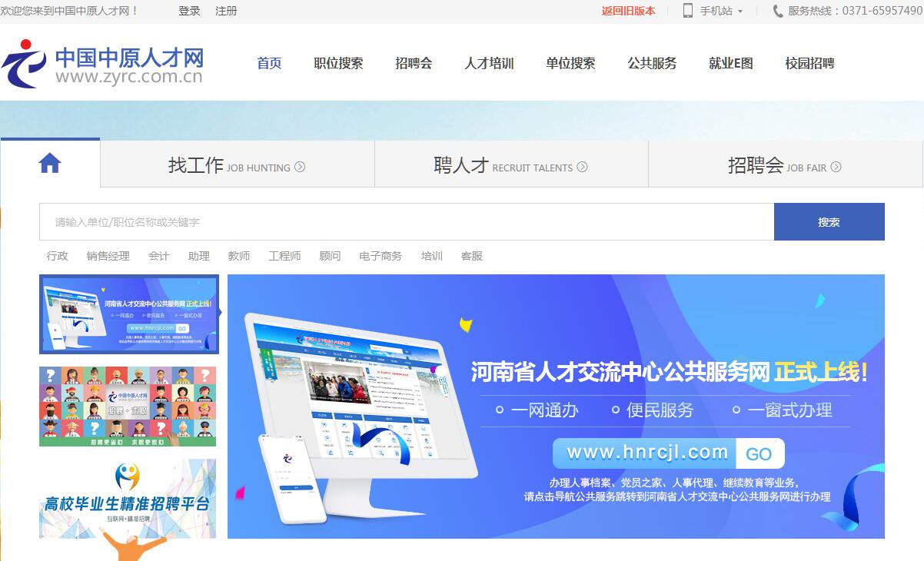Click the 登录 link
Screen dimensions: 924x561
[189, 11]
